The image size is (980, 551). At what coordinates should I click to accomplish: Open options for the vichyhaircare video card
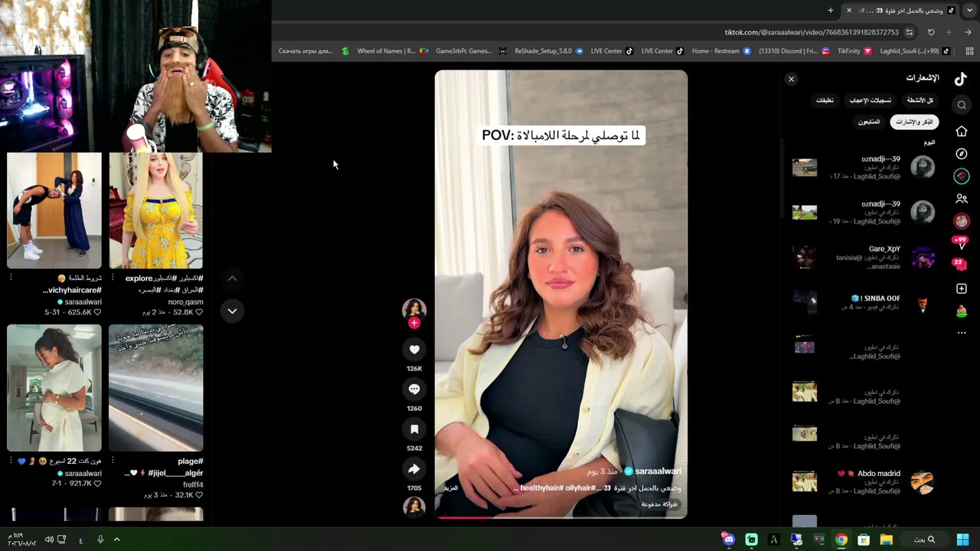[x=11, y=278]
